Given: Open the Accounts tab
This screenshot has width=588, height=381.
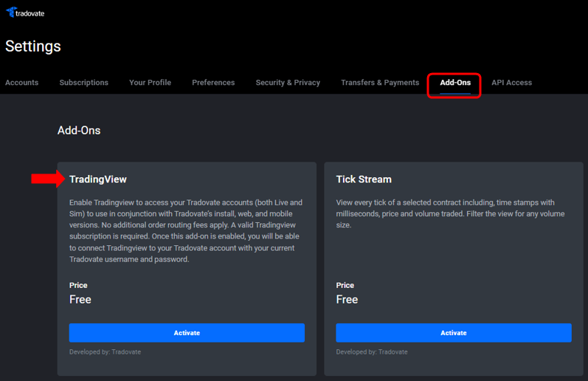Looking at the screenshot, I should tap(21, 83).
